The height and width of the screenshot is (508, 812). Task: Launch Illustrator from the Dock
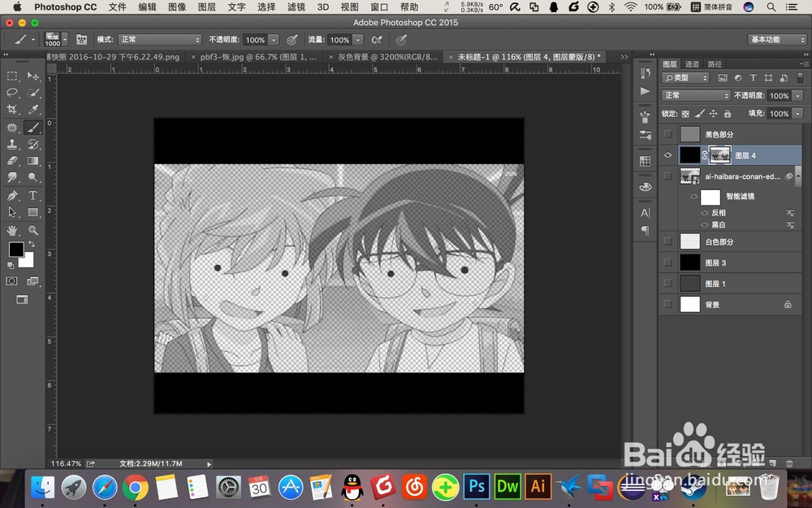538,486
